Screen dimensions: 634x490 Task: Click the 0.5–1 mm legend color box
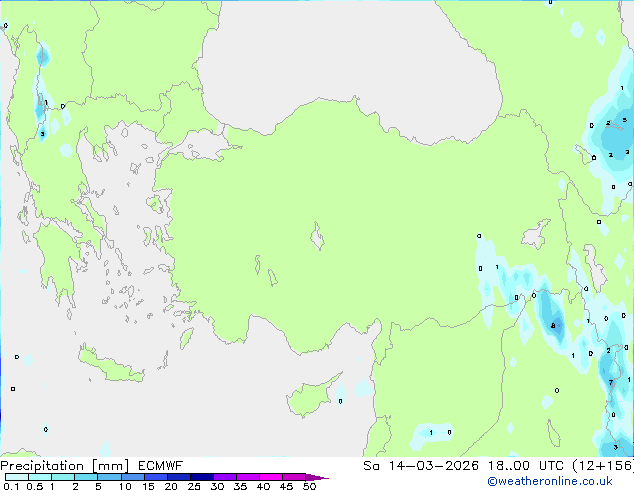pyautogui.click(x=40, y=477)
